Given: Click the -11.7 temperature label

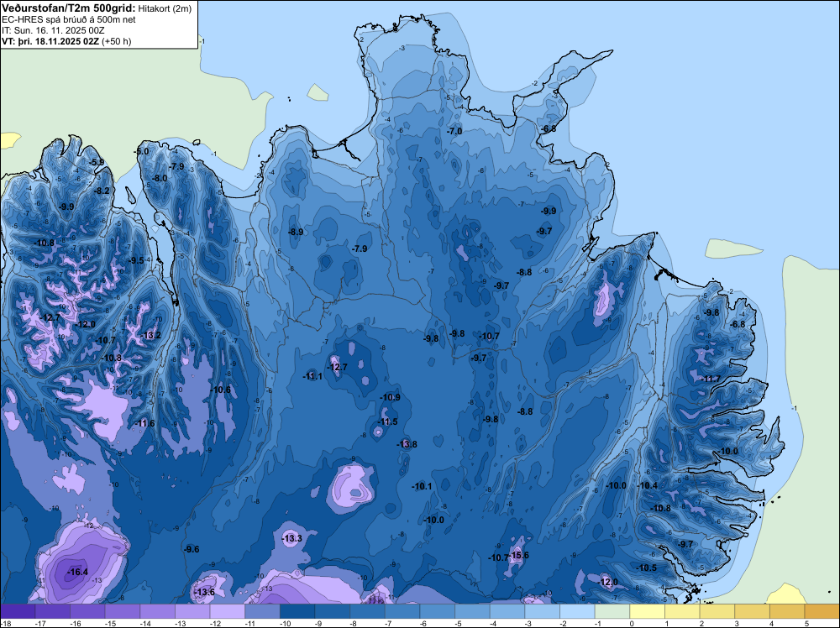Looking at the screenshot, I should coord(711,379).
